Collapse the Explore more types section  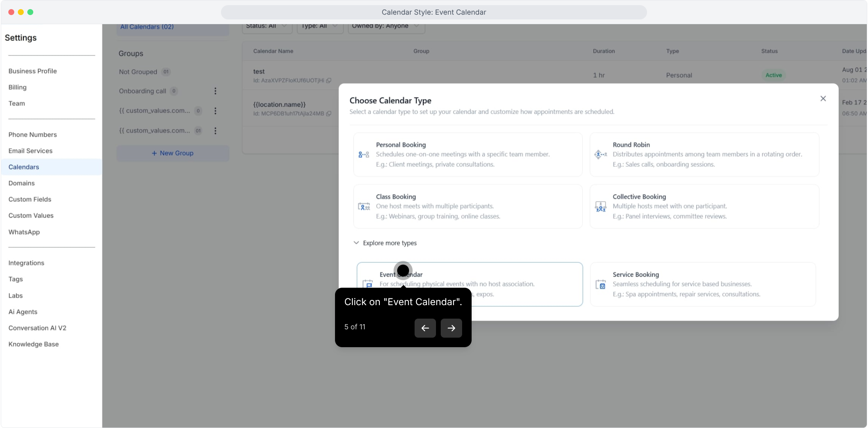[385, 243]
